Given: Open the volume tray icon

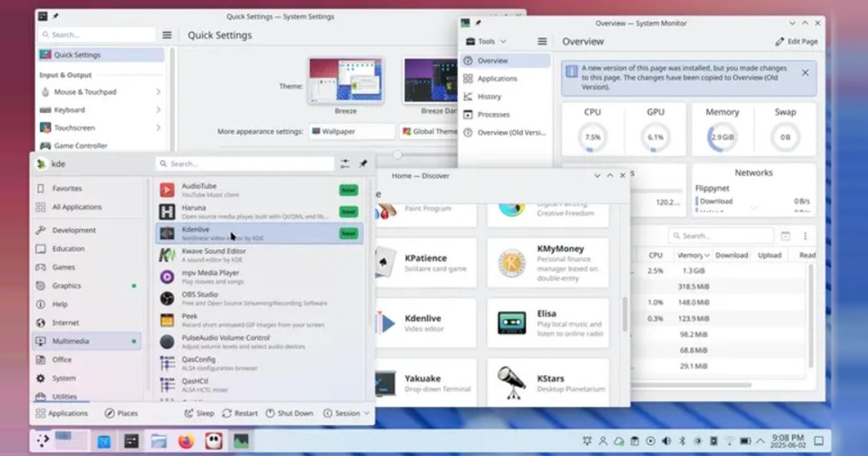Looking at the screenshot, I should [x=666, y=441].
